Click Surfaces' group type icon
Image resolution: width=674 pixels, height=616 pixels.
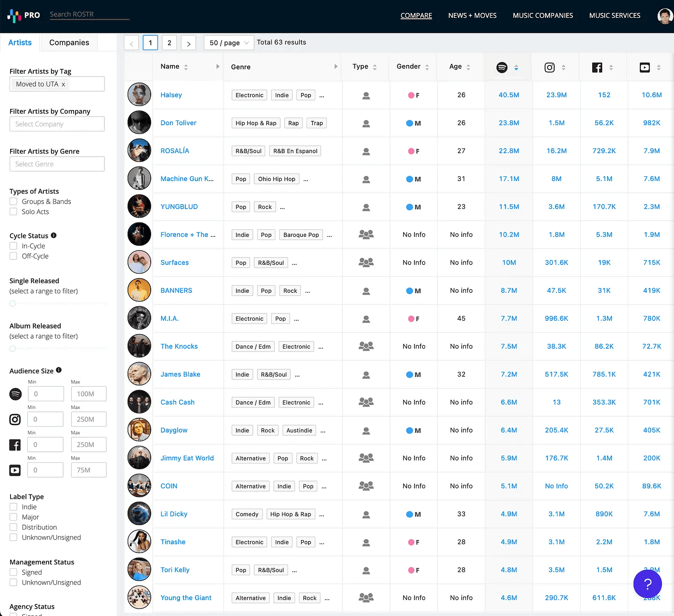[366, 263]
